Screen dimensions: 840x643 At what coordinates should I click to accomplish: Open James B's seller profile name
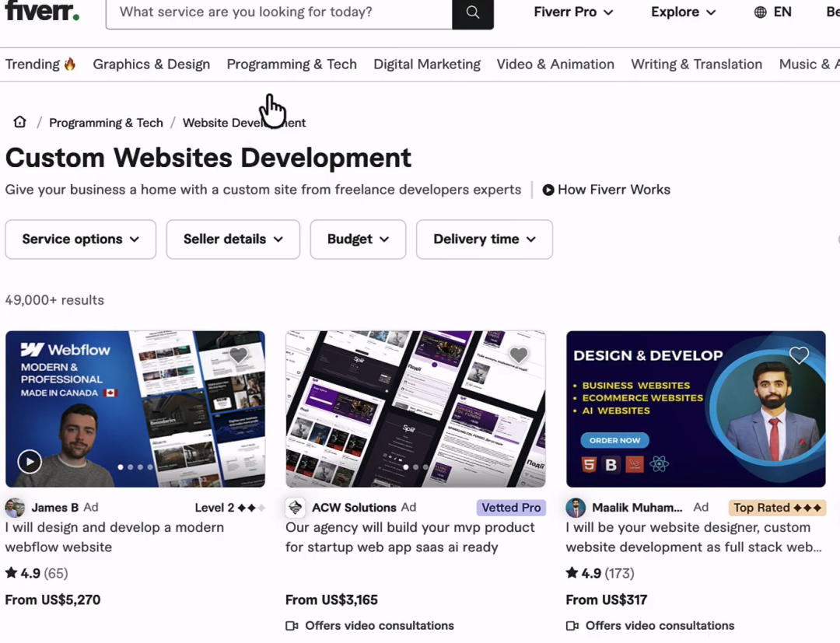pyautogui.click(x=54, y=508)
